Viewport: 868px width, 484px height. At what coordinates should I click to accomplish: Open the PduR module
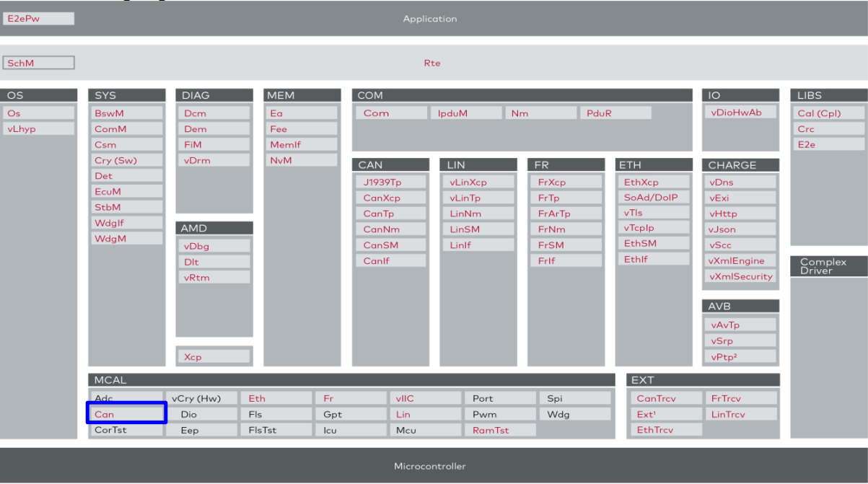click(615, 113)
